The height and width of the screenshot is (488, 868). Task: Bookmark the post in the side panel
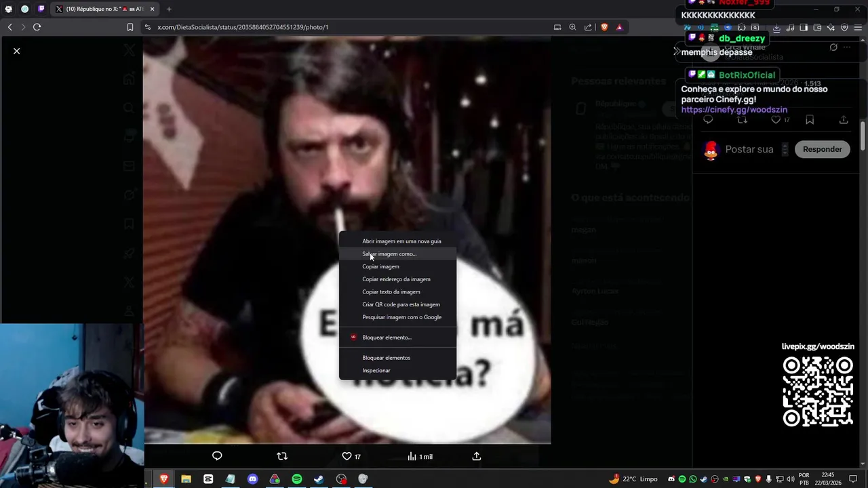(810, 120)
